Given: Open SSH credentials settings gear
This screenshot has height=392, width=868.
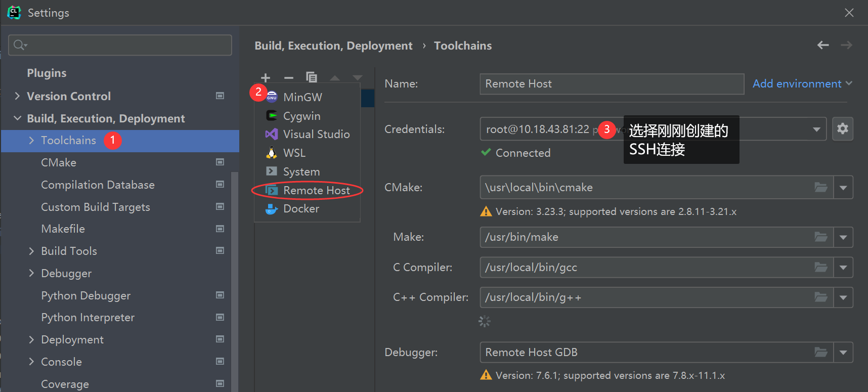Looking at the screenshot, I should coord(842,129).
